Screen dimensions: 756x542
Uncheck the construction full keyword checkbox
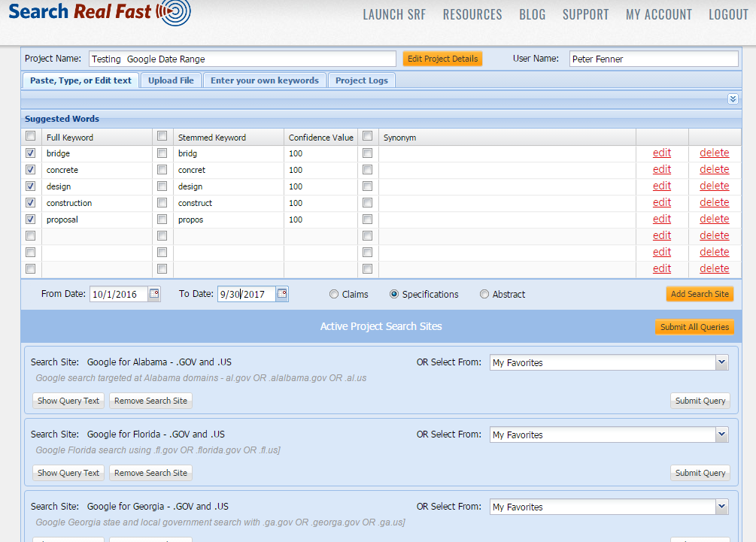click(30, 203)
